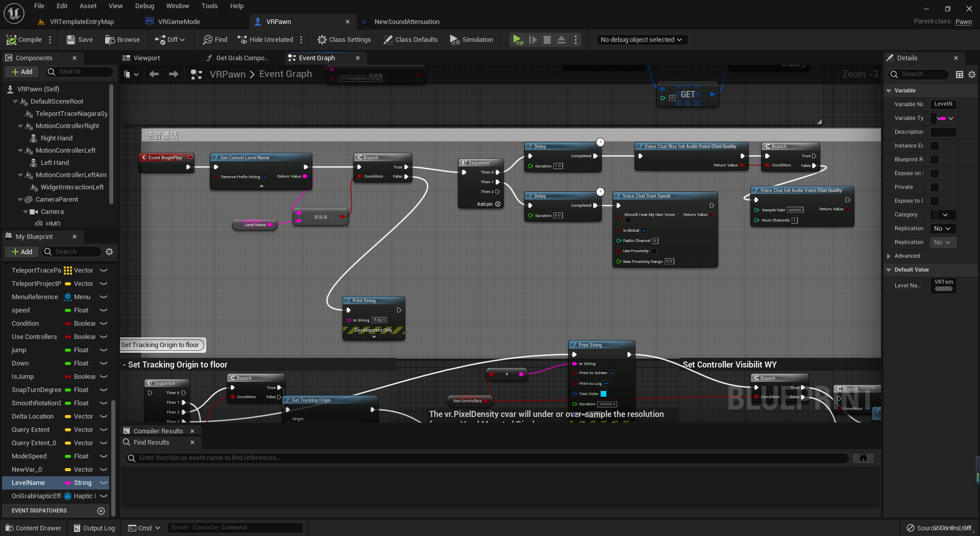Image resolution: width=980 pixels, height=536 pixels.
Task: Collapse the MotionControllerRight node
Action: point(20,126)
